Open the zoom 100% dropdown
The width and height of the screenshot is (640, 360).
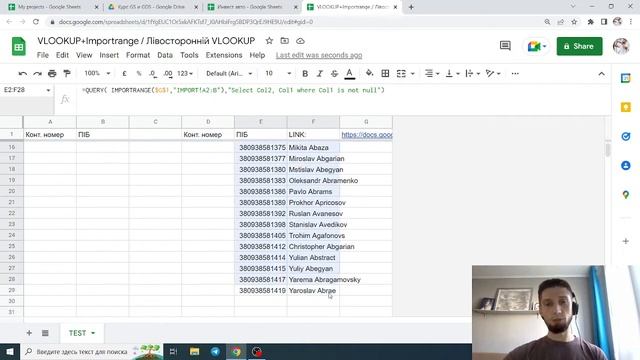97,73
